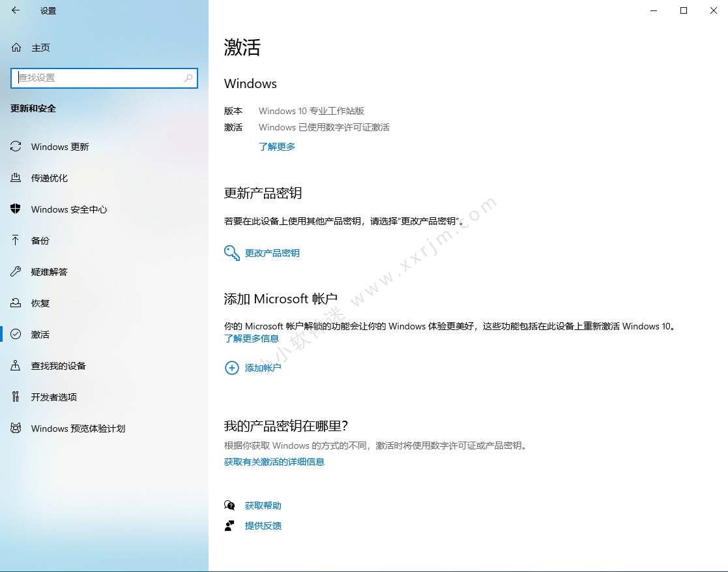This screenshot has width=728, height=572.
Task: Click the plus circle icon for 添加帐户
Action: (x=231, y=368)
